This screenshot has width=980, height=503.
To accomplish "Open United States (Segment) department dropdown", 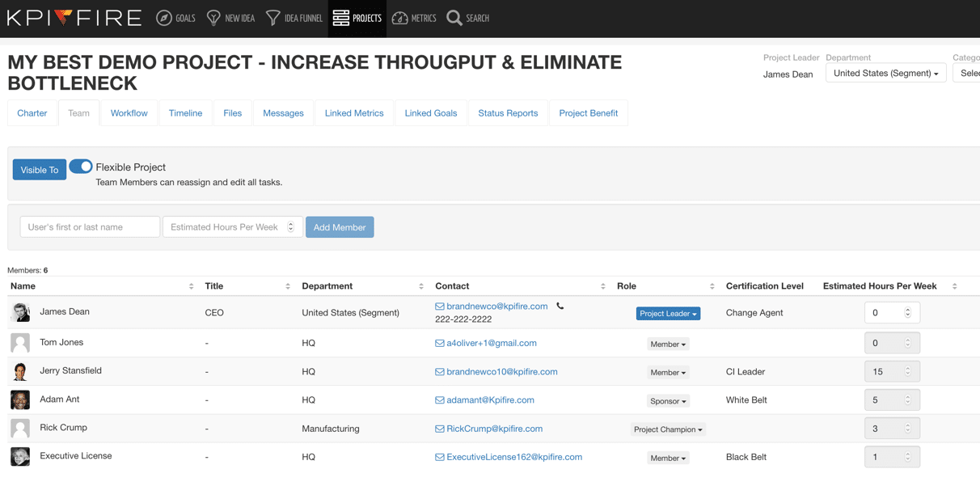I will 885,74.
